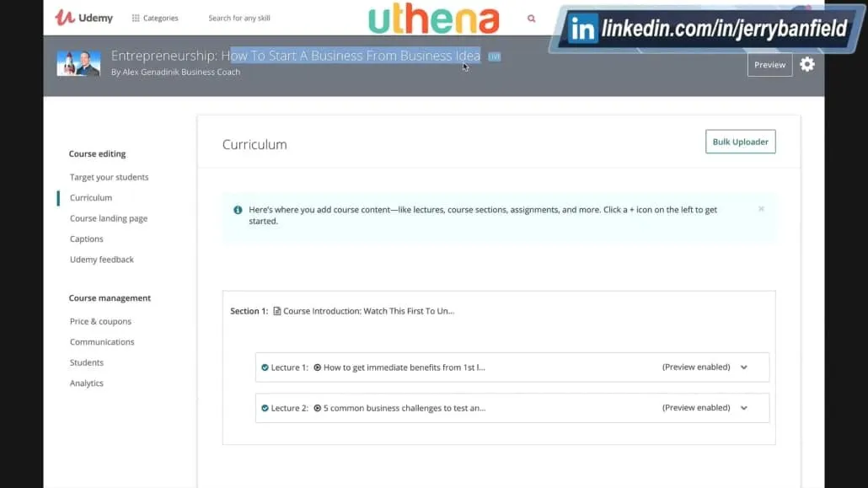This screenshot has height=488, width=868.
Task: Open Target your students page
Action: click(109, 177)
